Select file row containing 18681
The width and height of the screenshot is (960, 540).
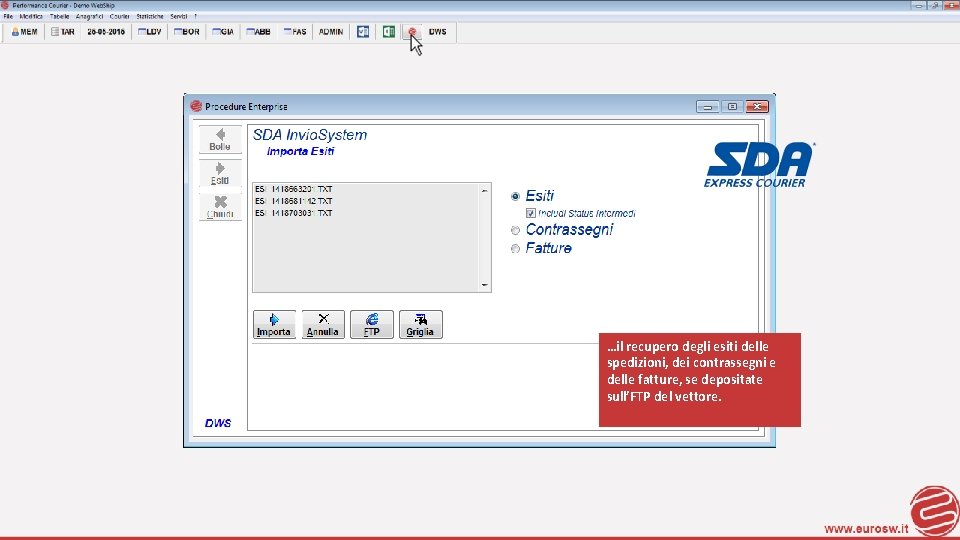pos(293,201)
